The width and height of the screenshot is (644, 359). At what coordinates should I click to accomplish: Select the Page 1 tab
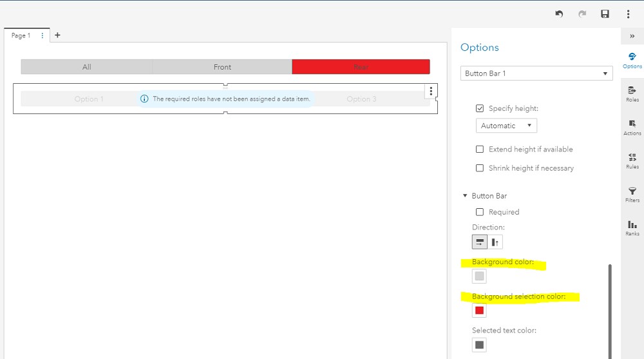[21, 36]
